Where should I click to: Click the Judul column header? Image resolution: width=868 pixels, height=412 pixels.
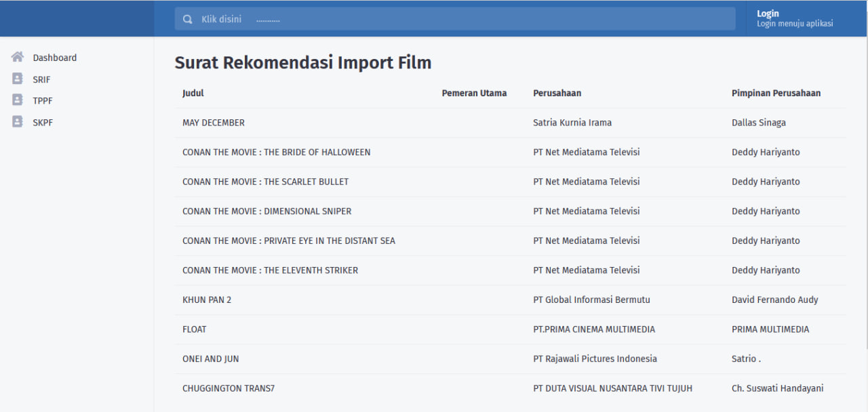tap(193, 93)
